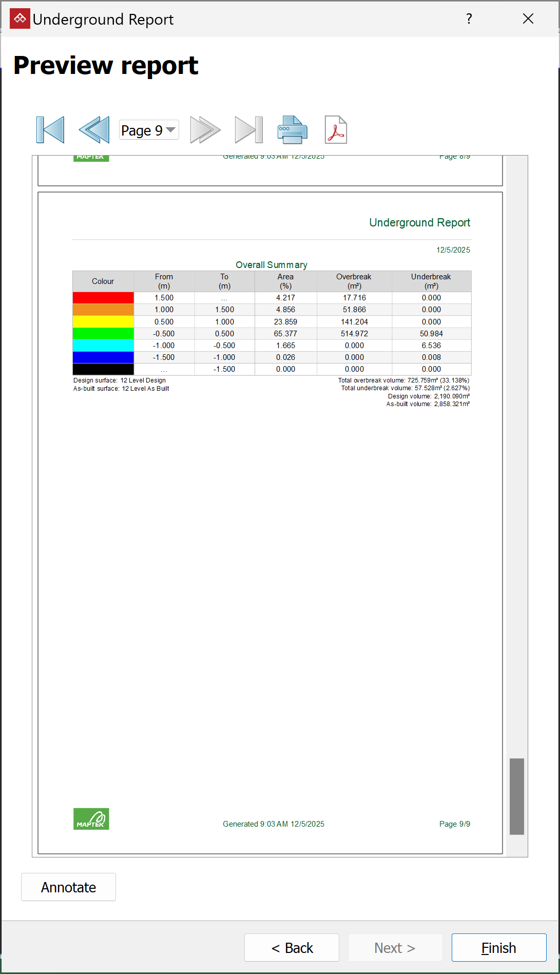This screenshot has width=560, height=974.
Task: Click the cyan colour swatch
Action: click(x=103, y=346)
